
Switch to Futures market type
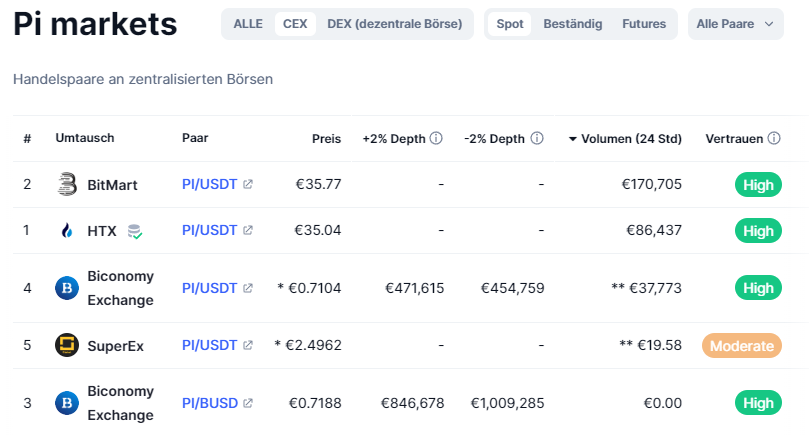[644, 24]
